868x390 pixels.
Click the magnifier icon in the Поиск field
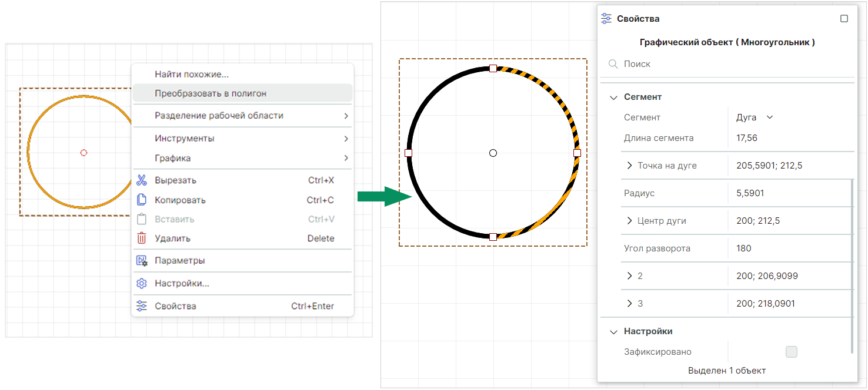613,63
